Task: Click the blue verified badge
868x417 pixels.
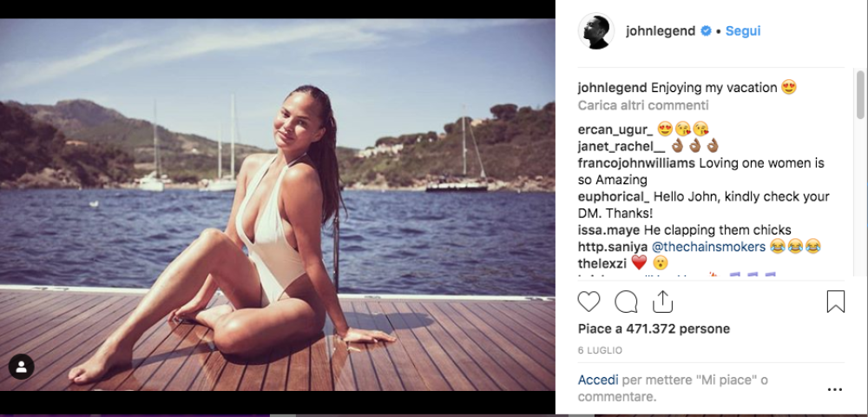Action: (706, 31)
